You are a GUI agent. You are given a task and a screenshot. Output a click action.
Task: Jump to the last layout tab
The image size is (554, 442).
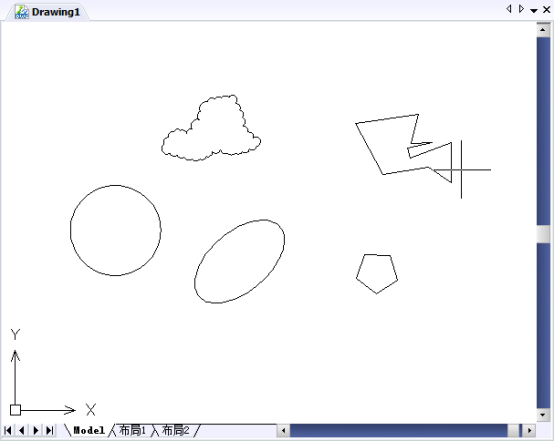click(x=50, y=430)
